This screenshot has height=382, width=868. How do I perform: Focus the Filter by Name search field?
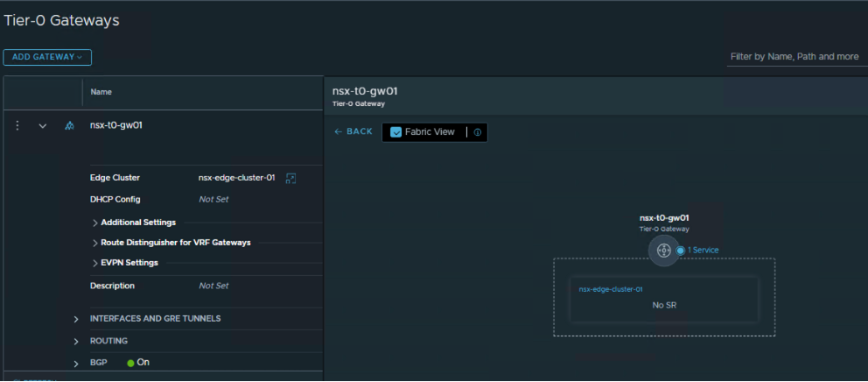point(794,57)
